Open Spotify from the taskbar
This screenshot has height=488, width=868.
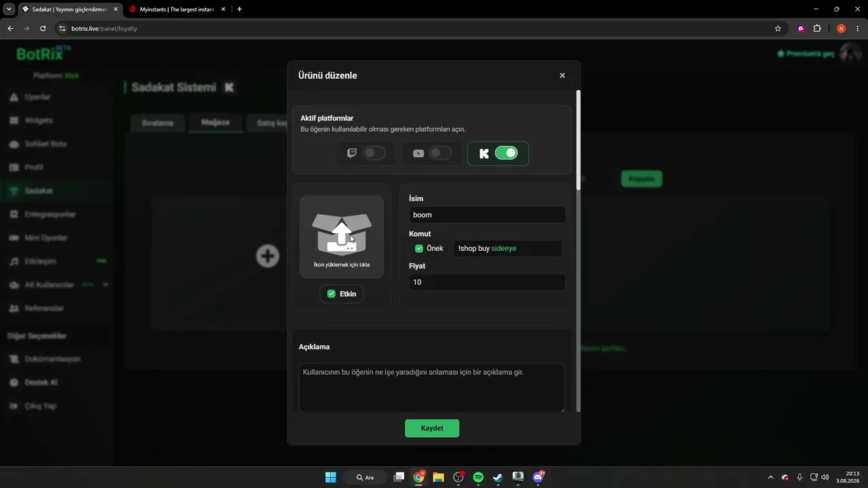(478, 477)
